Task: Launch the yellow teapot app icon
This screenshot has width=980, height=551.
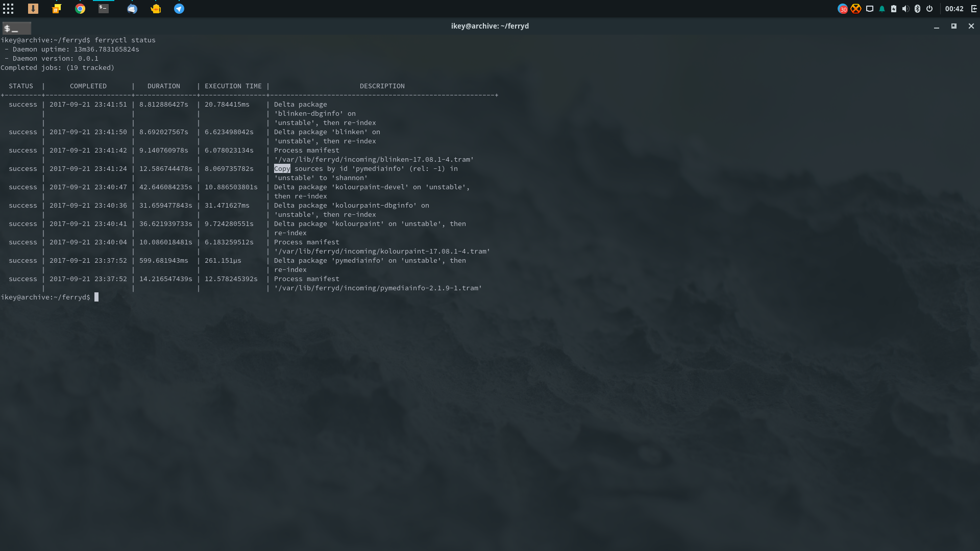Action: point(156,9)
